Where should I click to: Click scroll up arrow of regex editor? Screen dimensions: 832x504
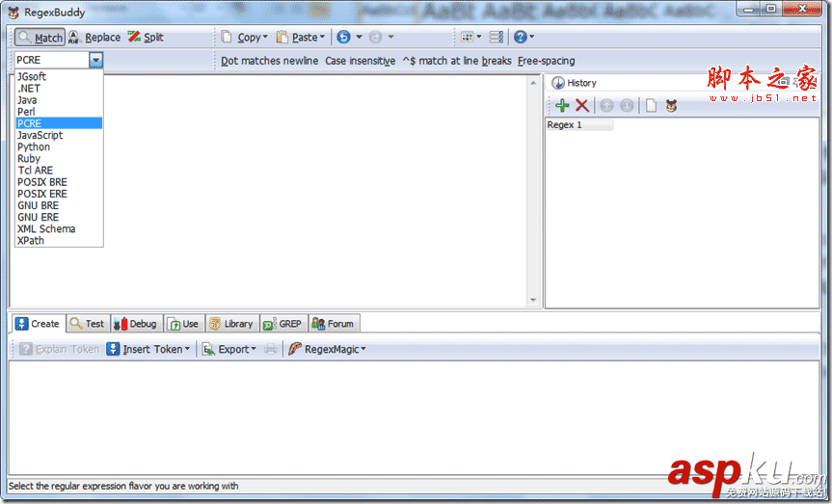[533, 83]
